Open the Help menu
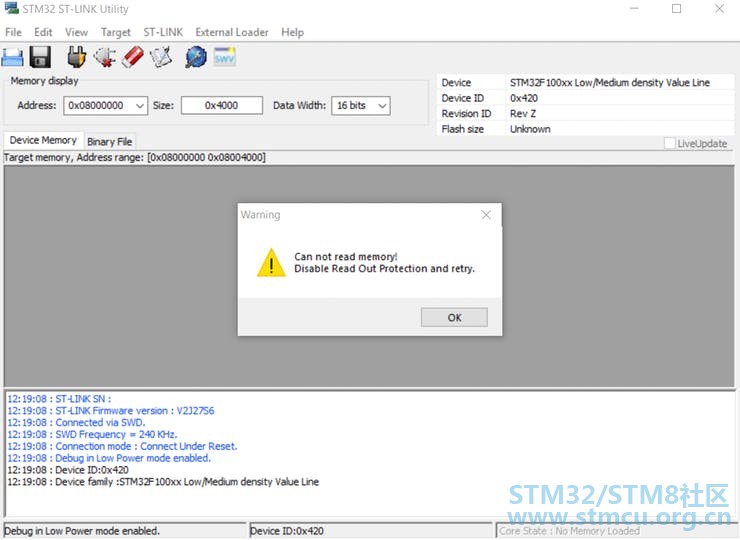The width and height of the screenshot is (740, 540). [293, 32]
